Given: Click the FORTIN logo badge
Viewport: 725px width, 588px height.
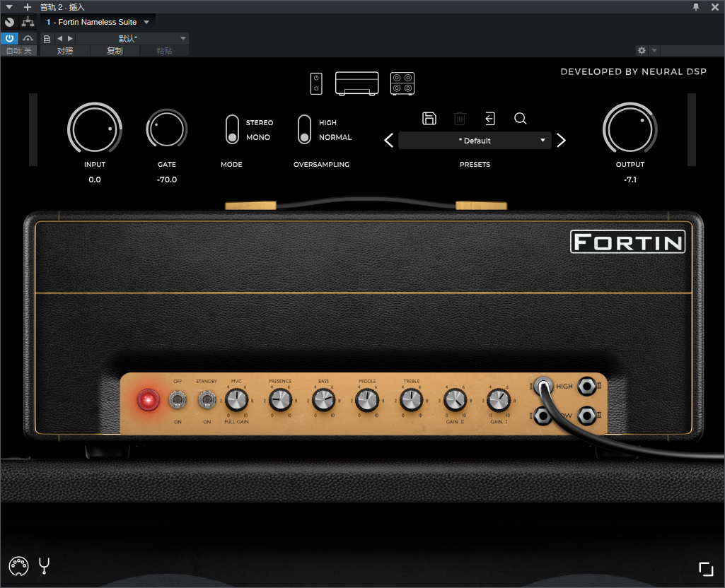Looking at the screenshot, I should [628, 242].
